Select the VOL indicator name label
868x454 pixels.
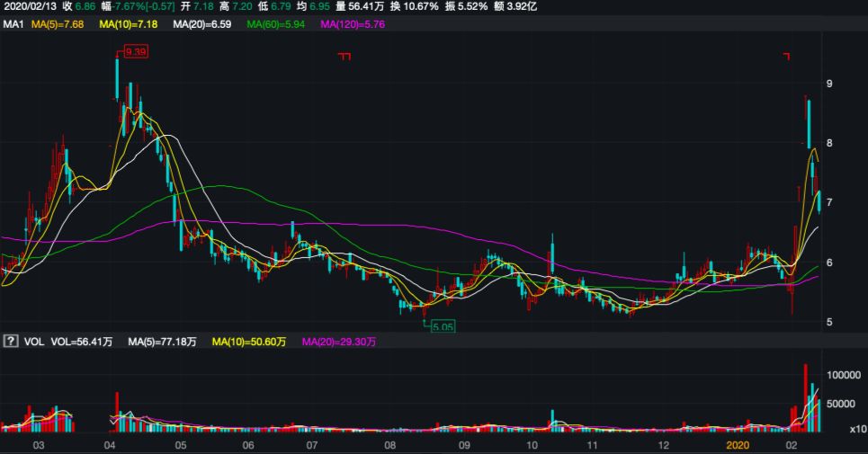pyautogui.click(x=35, y=342)
